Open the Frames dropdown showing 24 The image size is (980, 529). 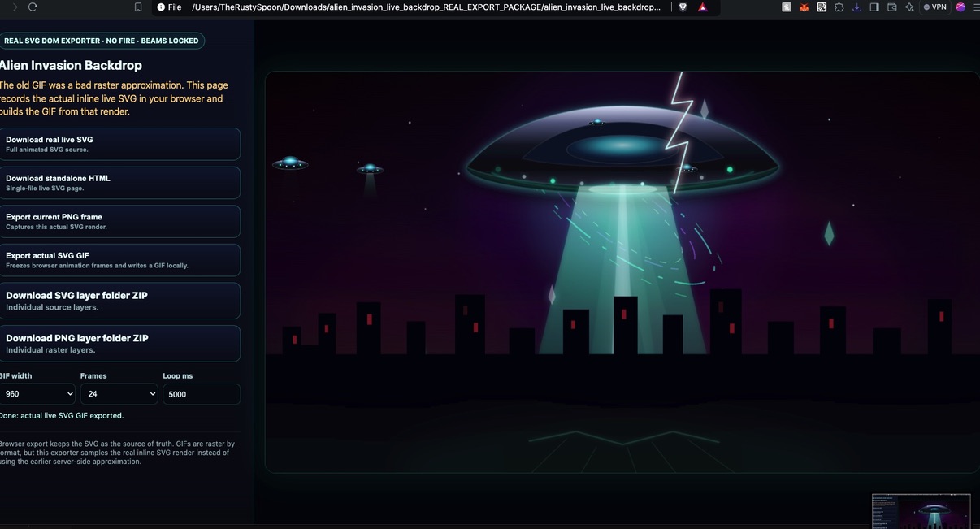[x=119, y=394]
